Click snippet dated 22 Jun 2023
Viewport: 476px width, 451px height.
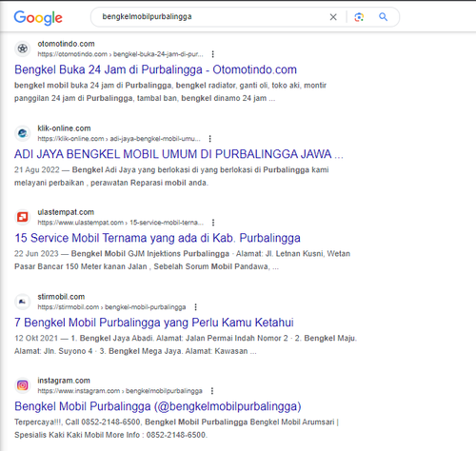tap(182, 260)
